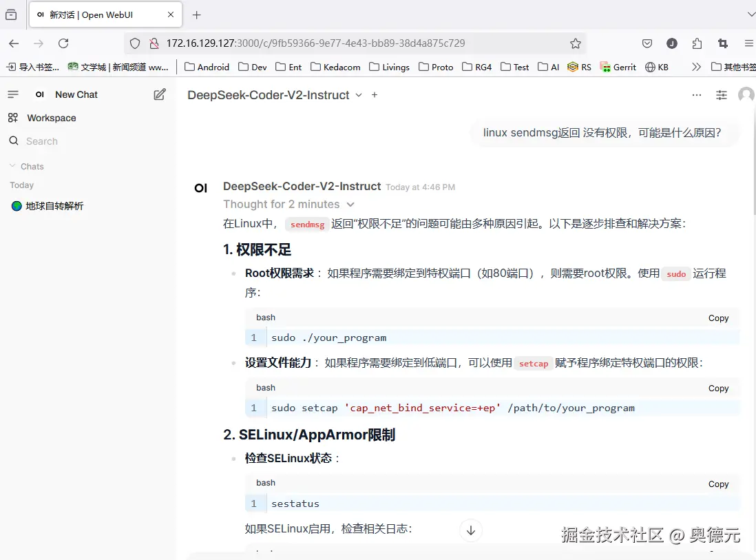Image resolution: width=756 pixels, height=560 pixels.
Task: Open Workspace in the sidebar
Action: pos(52,118)
